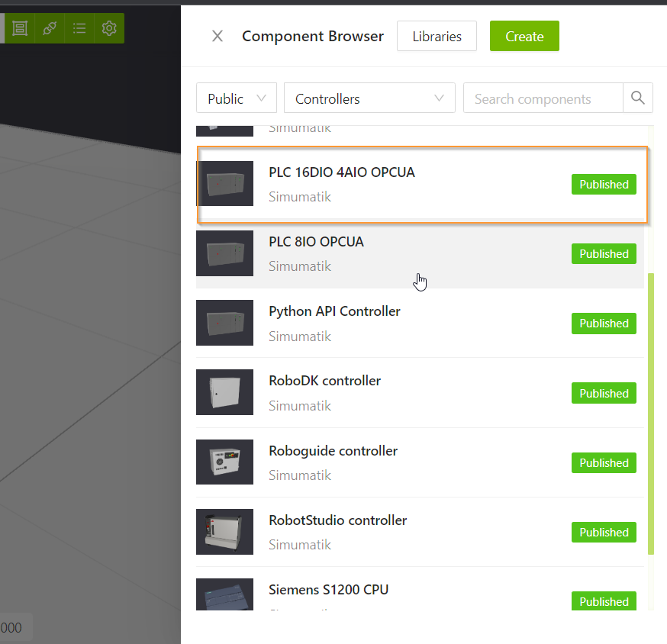This screenshot has width=667, height=644.
Task: Select PLC 8IO OPCUA component
Action: pos(420,254)
